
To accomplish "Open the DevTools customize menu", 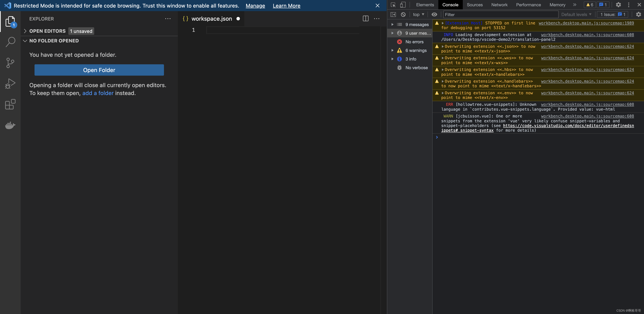I will [x=629, y=5].
